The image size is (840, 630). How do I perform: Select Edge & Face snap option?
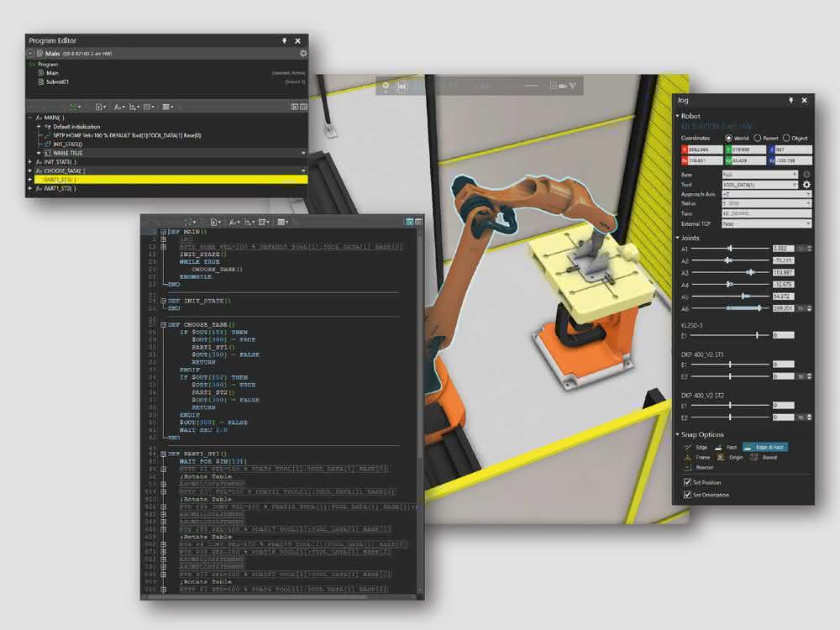coord(765,448)
